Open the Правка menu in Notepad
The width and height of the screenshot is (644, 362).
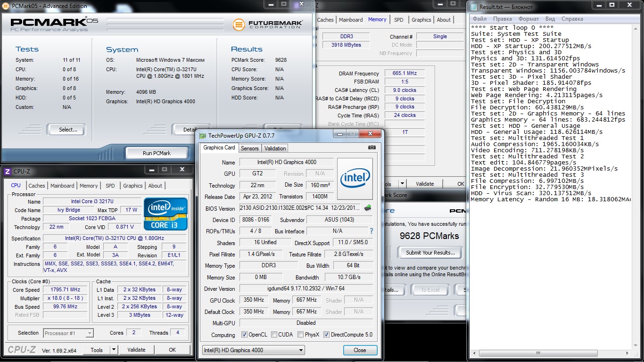point(503,19)
